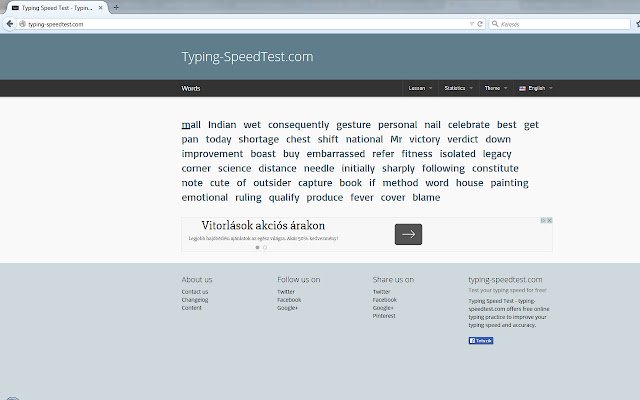Select the Typing Speed Test browser tab
This screenshot has width=640, height=400.
click(x=57, y=8)
